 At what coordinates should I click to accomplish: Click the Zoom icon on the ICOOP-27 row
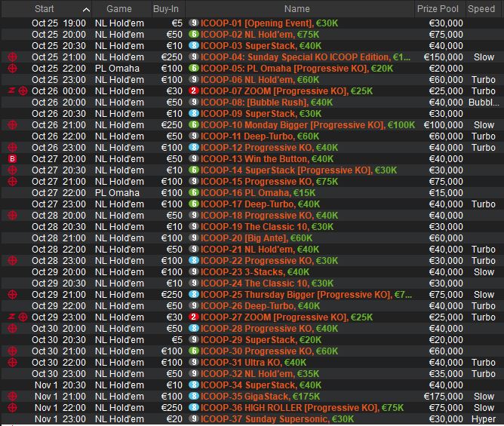(x=11, y=317)
